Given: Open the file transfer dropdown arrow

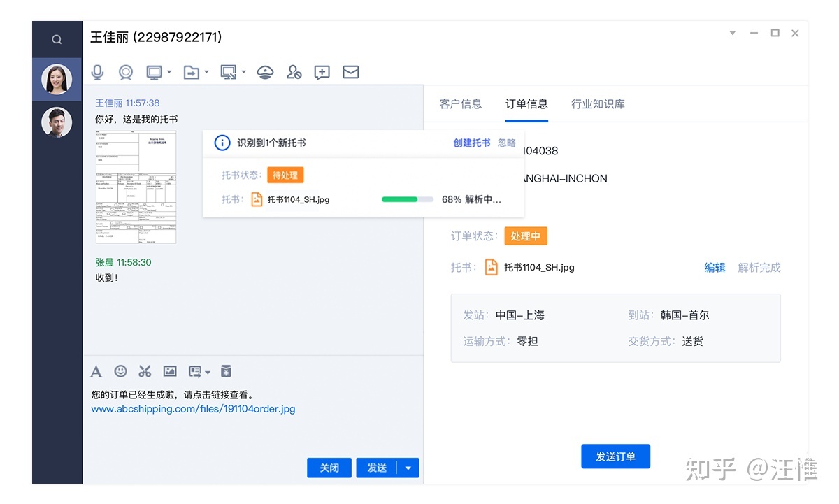Looking at the screenshot, I should tap(207, 73).
